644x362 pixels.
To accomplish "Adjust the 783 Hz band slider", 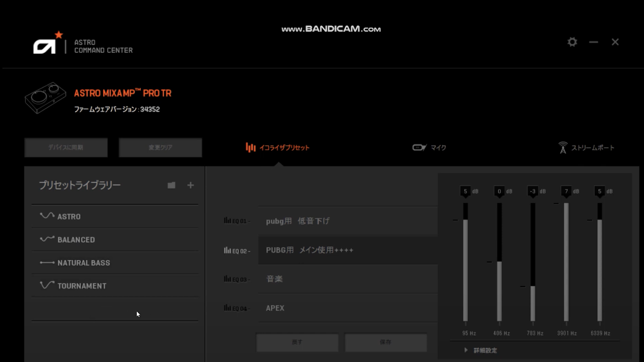I will [x=533, y=262].
